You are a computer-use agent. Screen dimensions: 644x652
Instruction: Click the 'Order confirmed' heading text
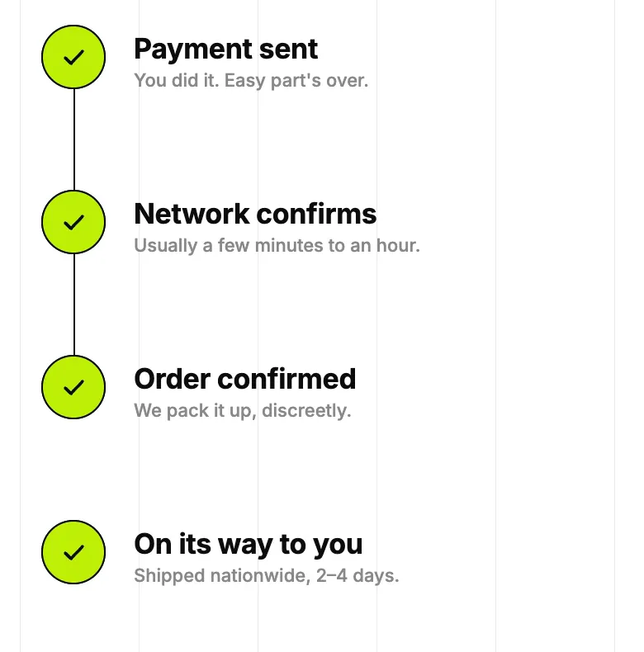pos(244,379)
